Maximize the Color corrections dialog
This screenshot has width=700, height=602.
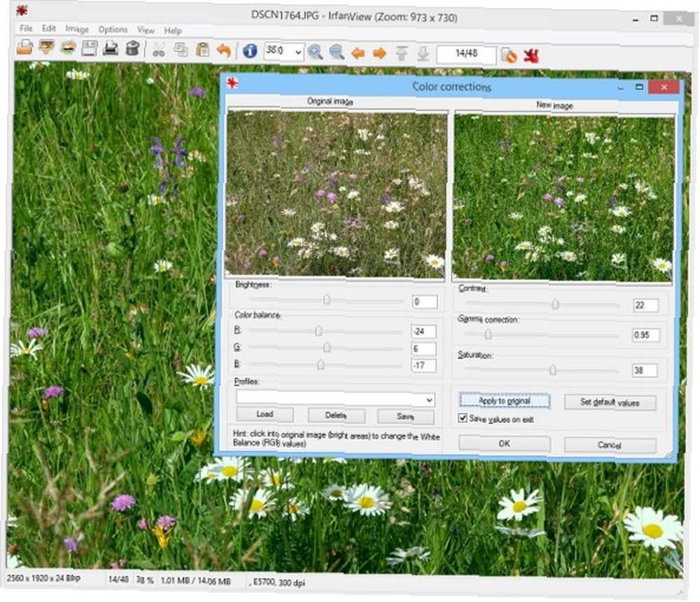[639, 87]
